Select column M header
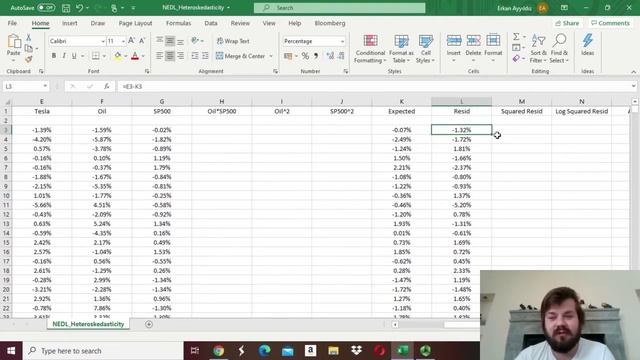The image size is (640, 360). 522,101
